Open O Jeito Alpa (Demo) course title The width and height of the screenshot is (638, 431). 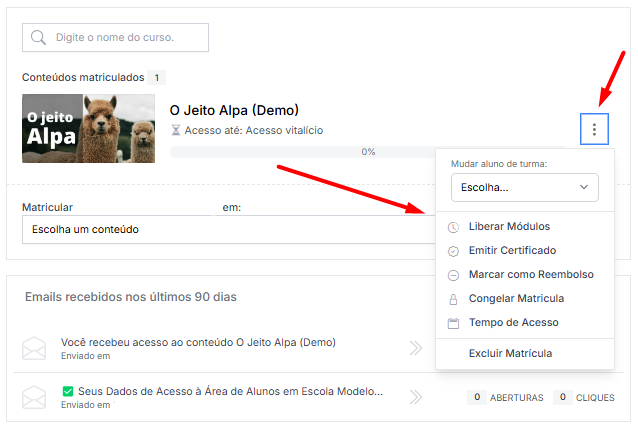click(234, 110)
